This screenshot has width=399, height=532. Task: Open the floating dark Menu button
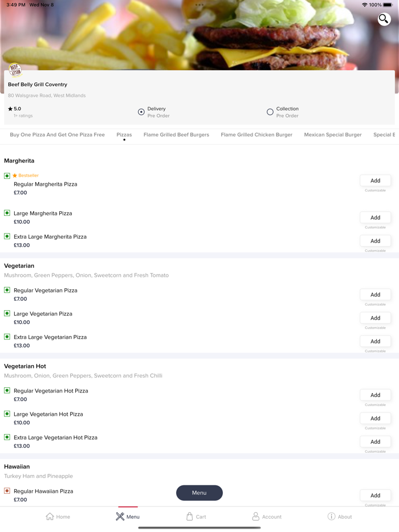(x=199, y=493)
